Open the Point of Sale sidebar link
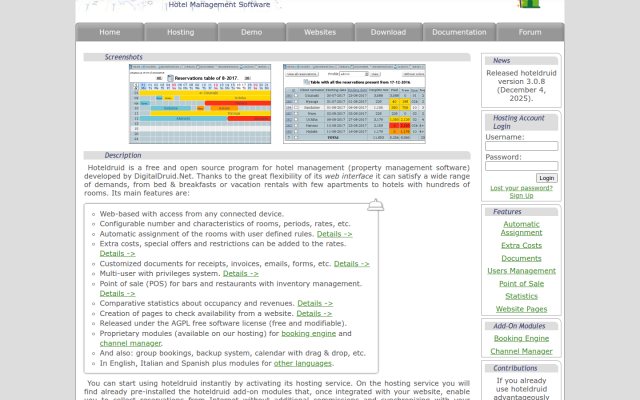Screen dimensions: 640x400 click(x=521, y=284)
